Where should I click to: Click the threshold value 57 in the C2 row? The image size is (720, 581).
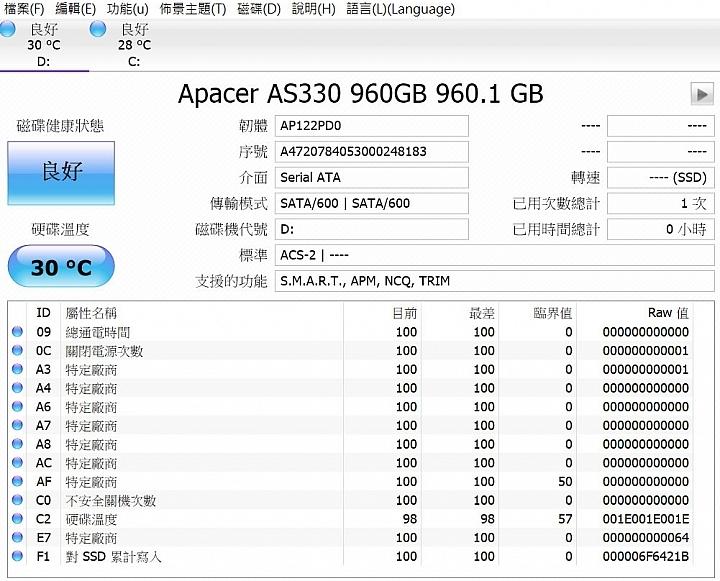tap(565, 519)
